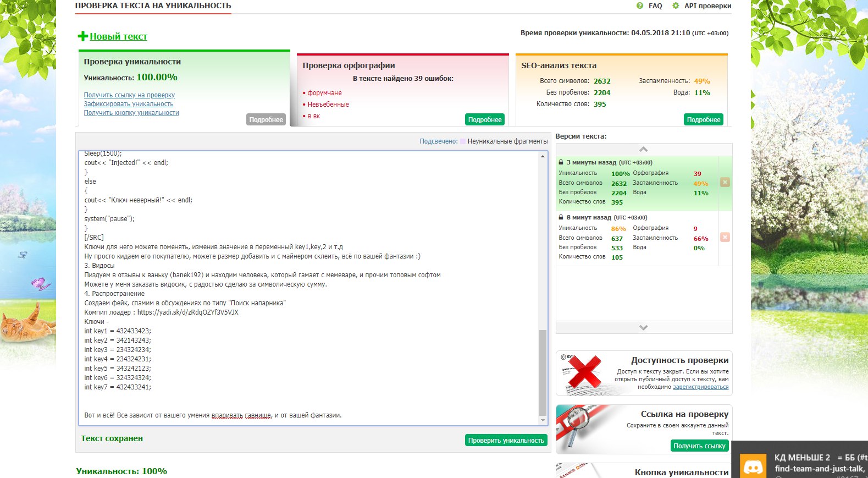The width and height of the screenshot is (868, 478).
Task: Open the API проверки page
Action: click(708, 6)
